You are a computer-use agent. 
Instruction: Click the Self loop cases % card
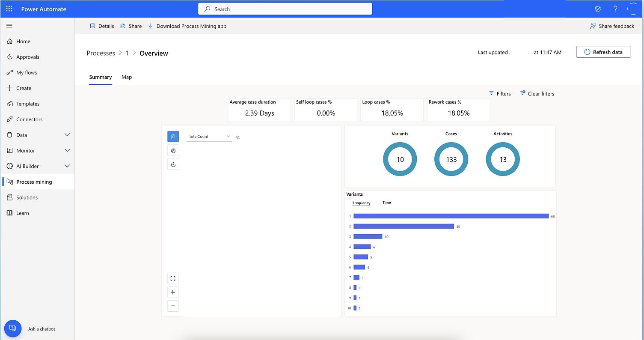coord(326,110)
